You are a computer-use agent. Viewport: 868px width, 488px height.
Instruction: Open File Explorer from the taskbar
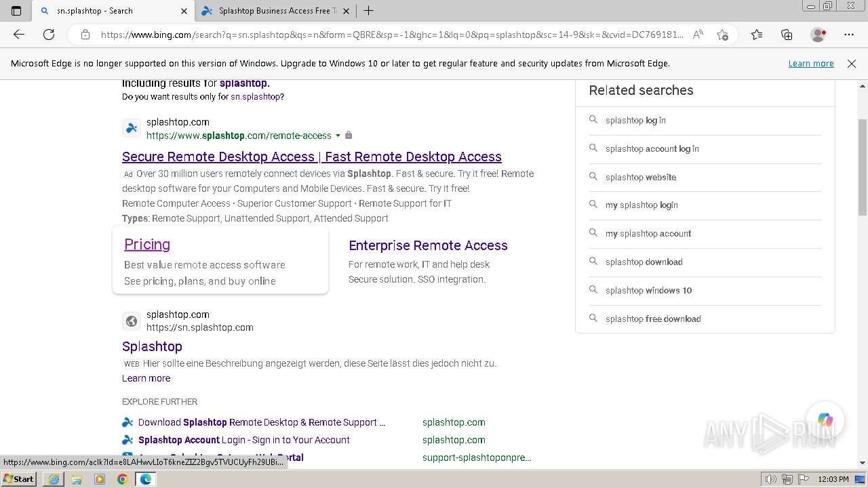77,479
